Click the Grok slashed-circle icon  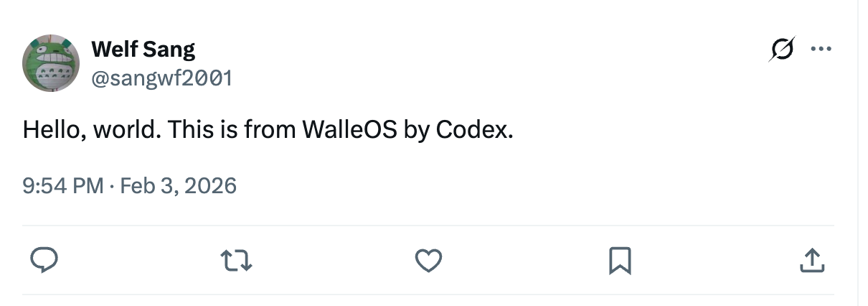782,50
